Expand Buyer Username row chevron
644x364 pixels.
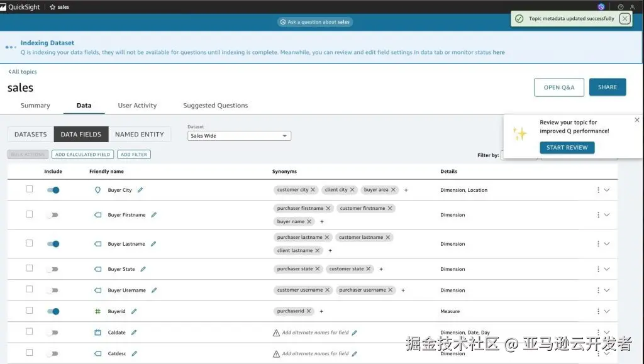point(607,290)
